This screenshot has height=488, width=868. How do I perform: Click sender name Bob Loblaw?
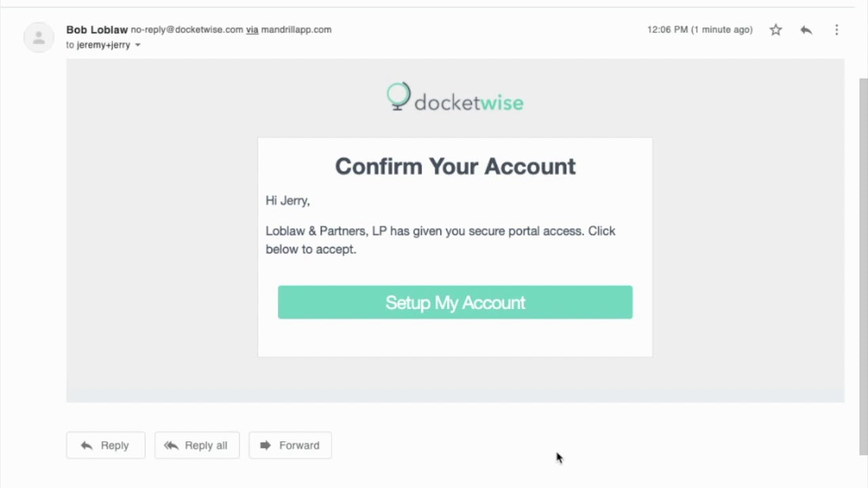97,30
